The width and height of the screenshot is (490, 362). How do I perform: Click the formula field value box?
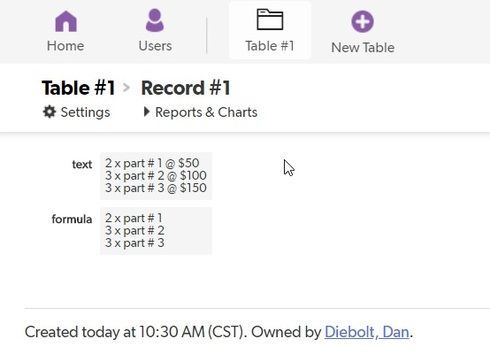[x=156, y=231]
